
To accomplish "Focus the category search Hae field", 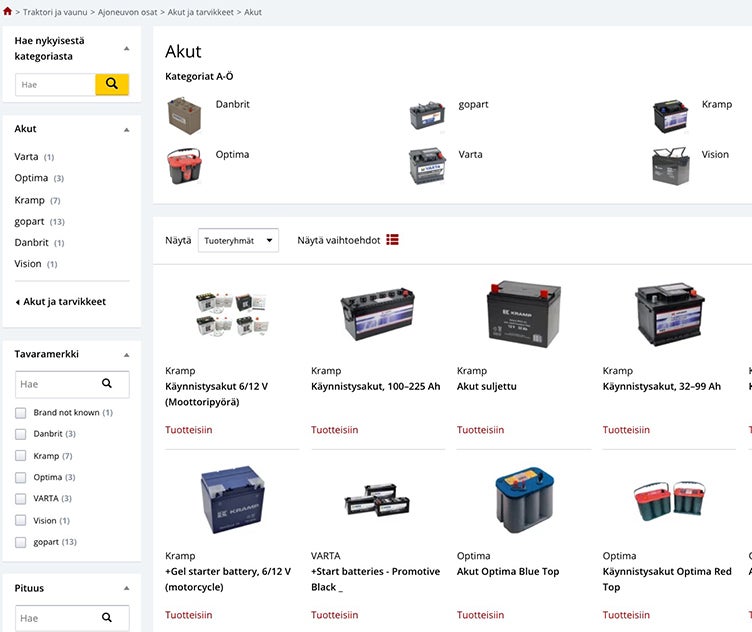I will 55,84.
